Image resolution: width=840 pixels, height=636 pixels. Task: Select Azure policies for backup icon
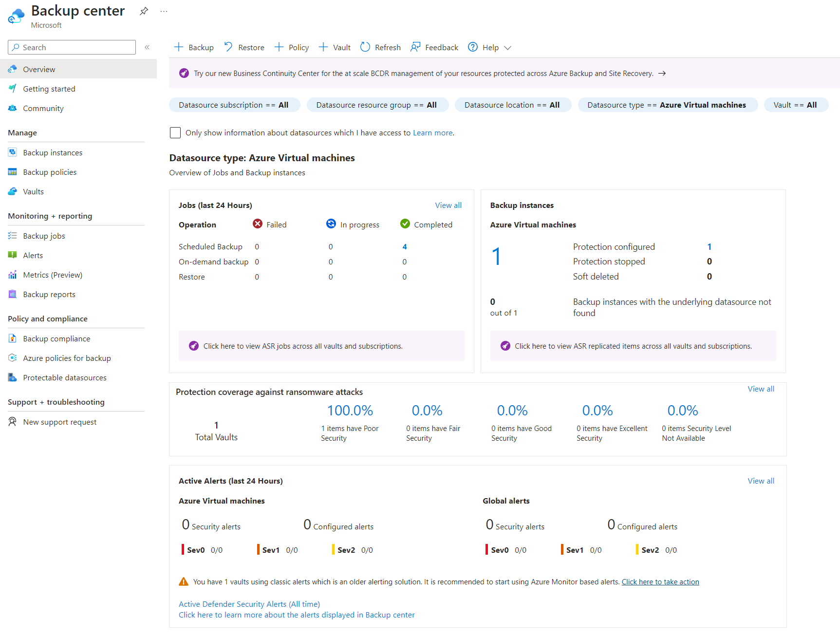[13, 358]
